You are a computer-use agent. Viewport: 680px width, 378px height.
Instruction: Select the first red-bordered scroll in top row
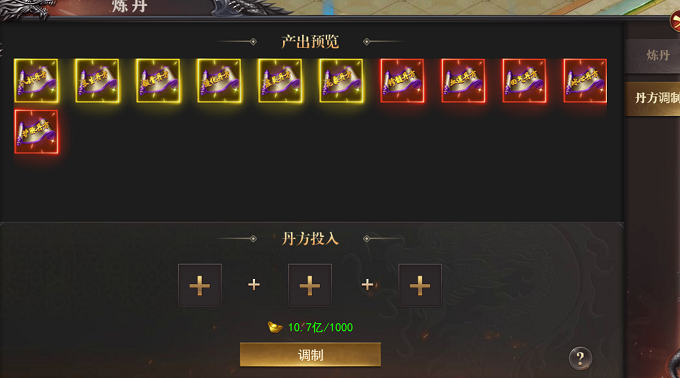click(402, 81)
